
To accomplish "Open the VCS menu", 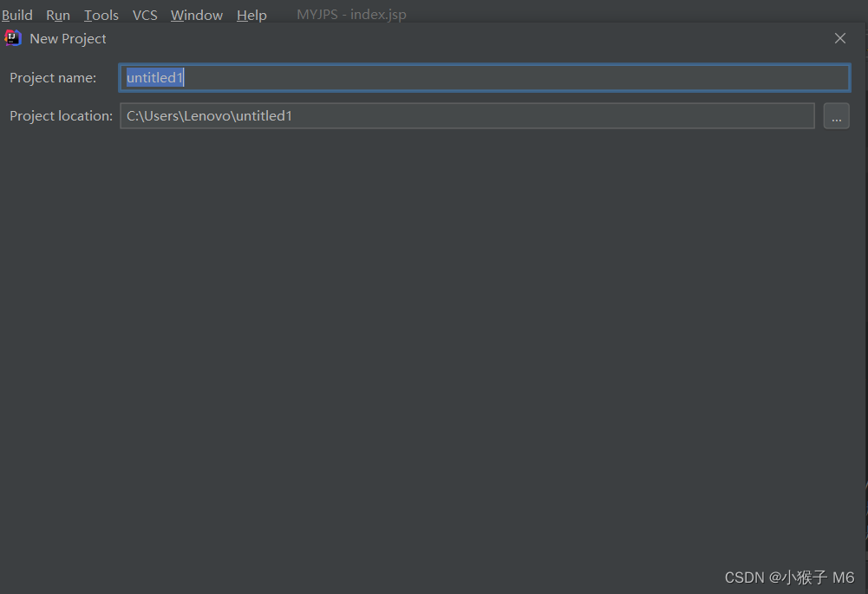I will (145, 15).
